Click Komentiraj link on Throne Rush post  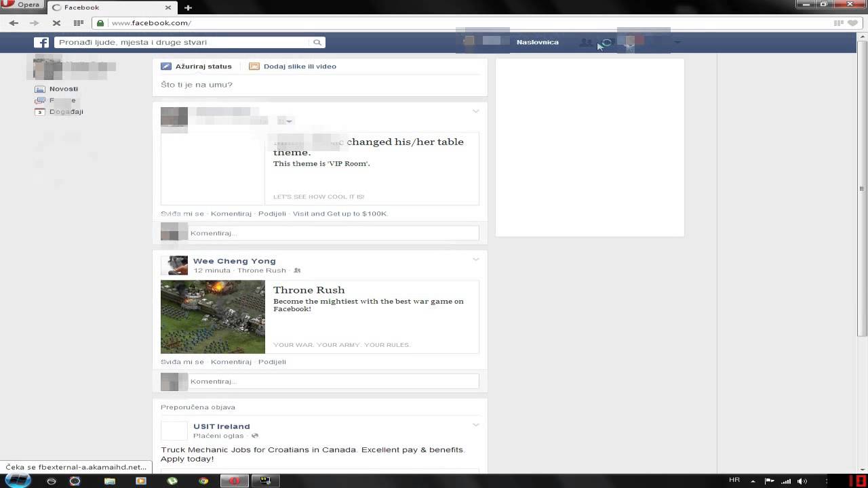click(231, 362)
